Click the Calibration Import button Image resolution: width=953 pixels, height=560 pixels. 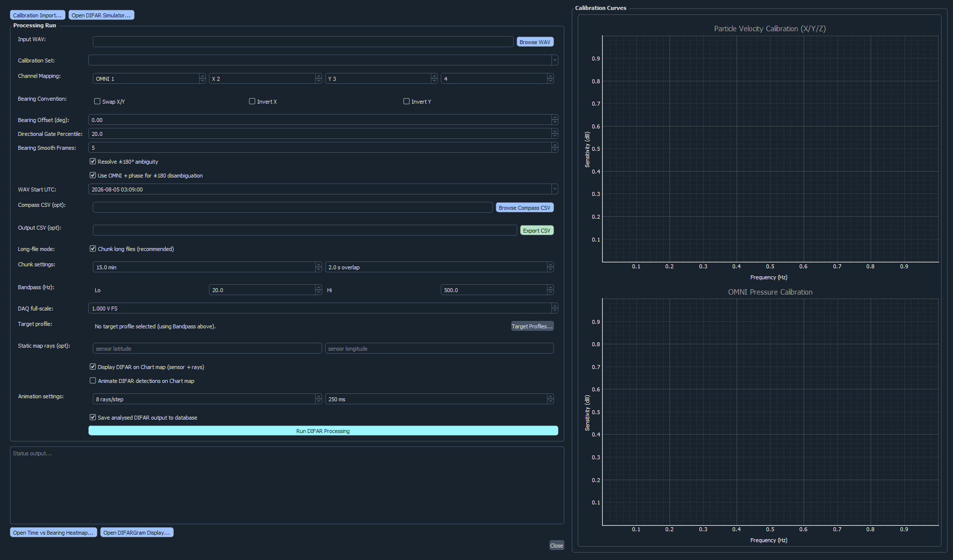coord(37,15)
